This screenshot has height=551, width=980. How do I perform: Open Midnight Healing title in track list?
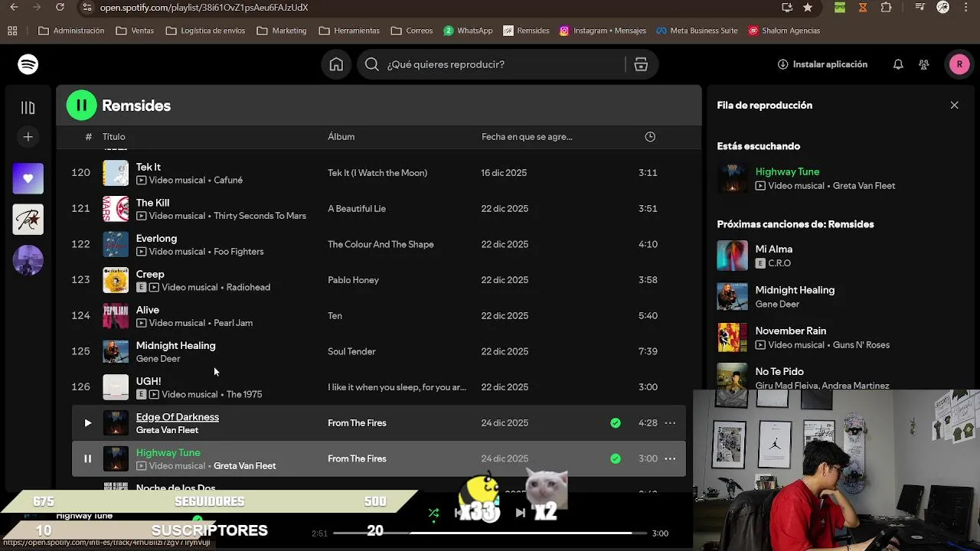175,345
